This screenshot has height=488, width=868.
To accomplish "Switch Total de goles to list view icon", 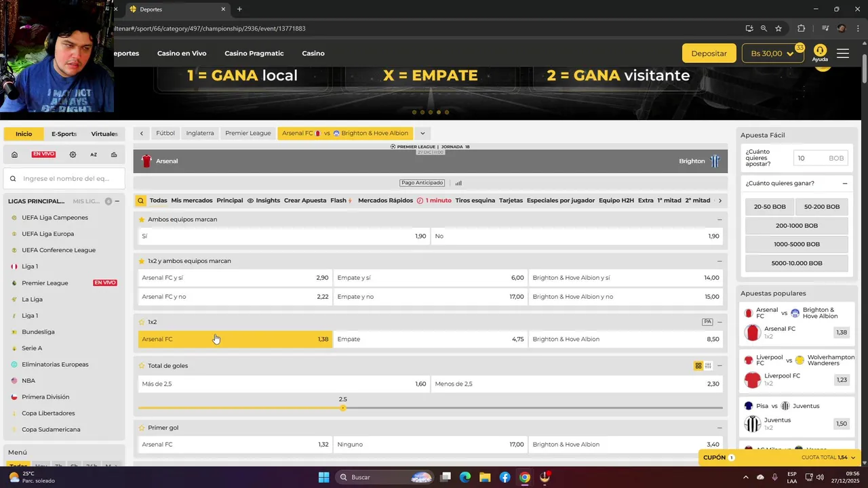I will click(708, 366).
